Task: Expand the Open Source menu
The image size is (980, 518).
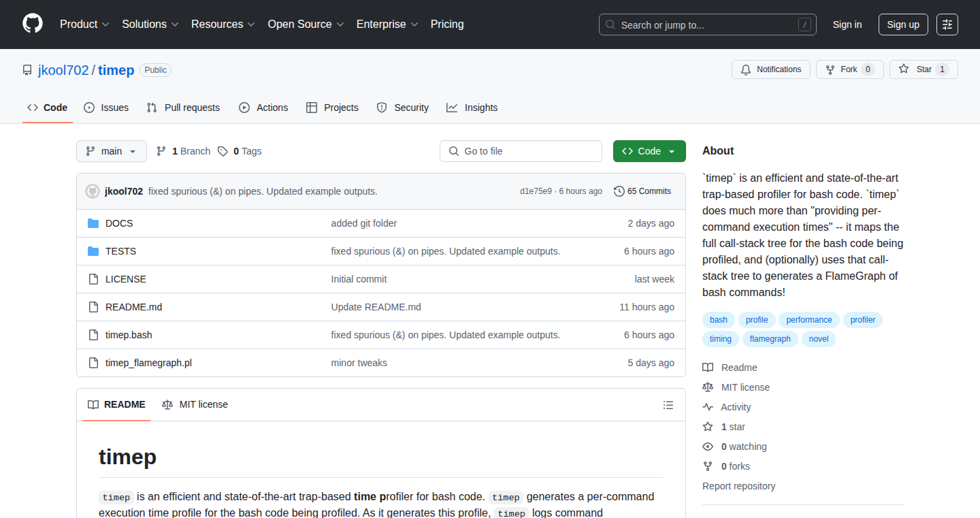Action: click(306, 25)
